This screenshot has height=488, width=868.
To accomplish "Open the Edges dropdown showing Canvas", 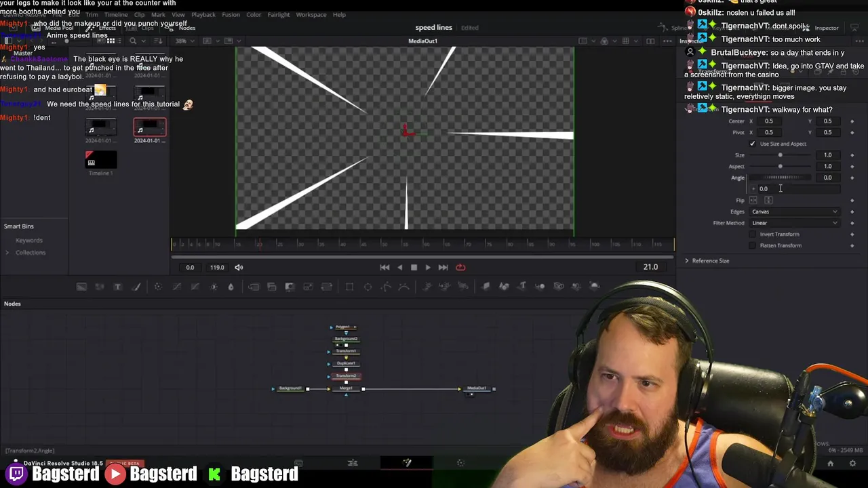I will (794, 211).
